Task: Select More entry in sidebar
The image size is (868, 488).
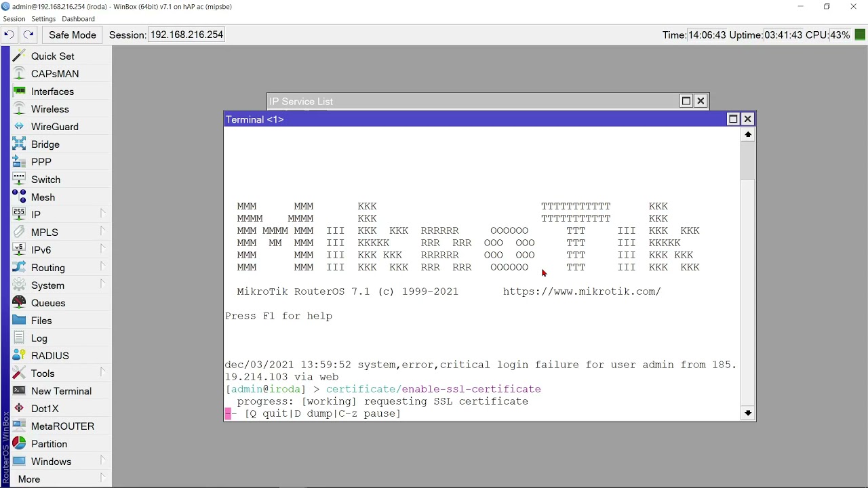Action: [x=28, y=479]
